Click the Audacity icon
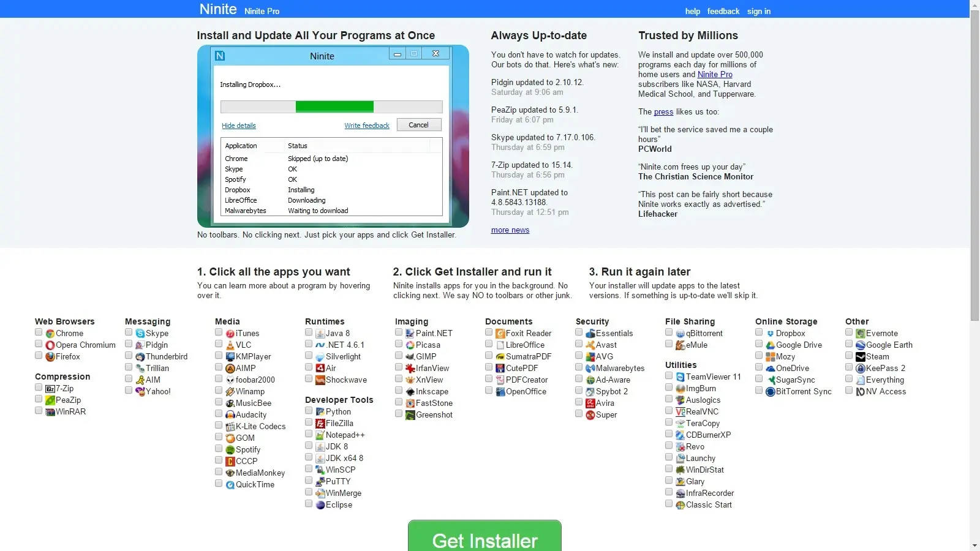Viewport: 980px width, 551px height. pos(230,415)
